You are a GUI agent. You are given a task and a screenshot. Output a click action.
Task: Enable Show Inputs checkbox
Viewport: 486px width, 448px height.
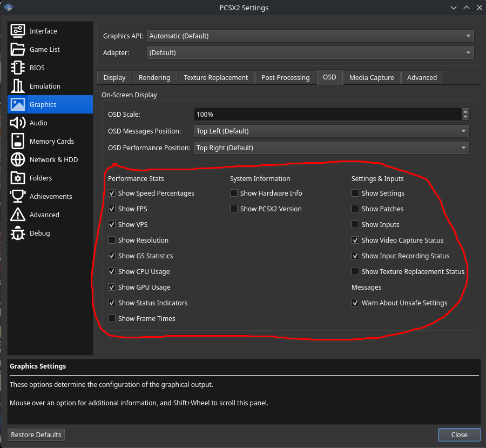point(355,224)
